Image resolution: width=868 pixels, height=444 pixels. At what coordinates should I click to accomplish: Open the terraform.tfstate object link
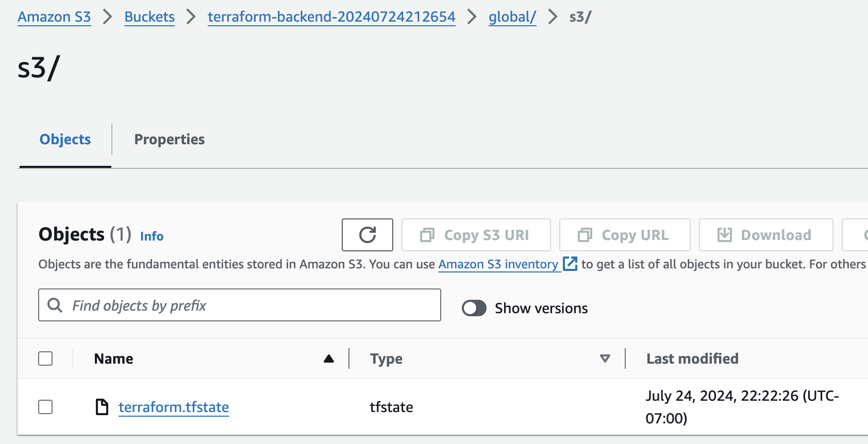click(174, 407)
